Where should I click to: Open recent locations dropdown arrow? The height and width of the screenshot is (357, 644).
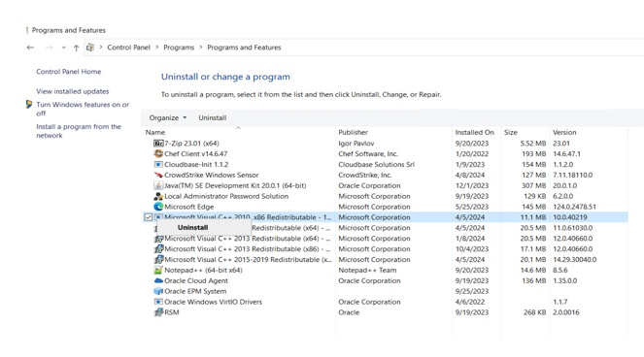[63, 48]
